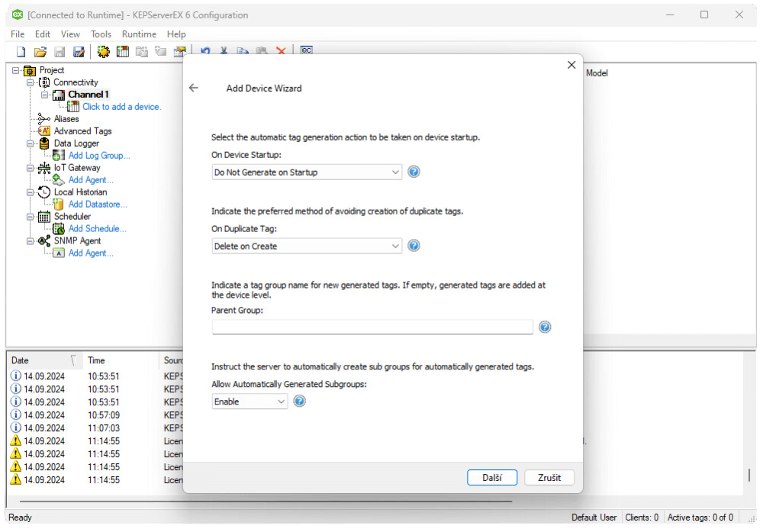
Task: Delete with the red X toolbar icon
Action: click(x=281, y=51)
